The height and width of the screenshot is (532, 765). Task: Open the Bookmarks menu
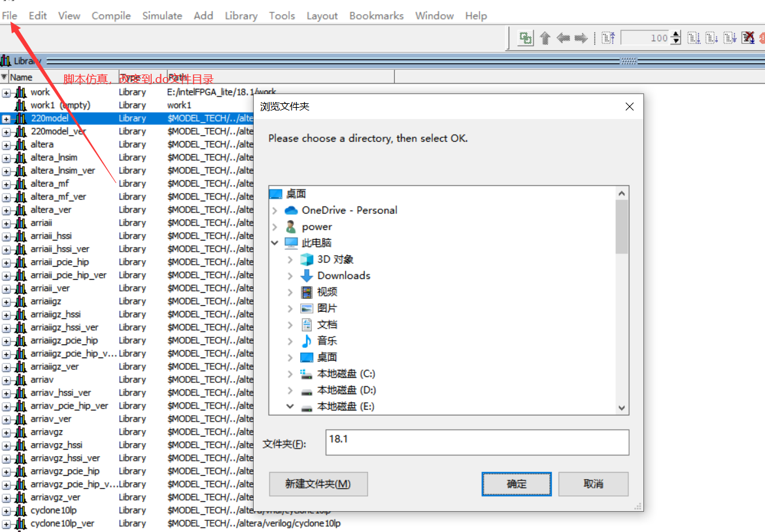tap(376, 16)
